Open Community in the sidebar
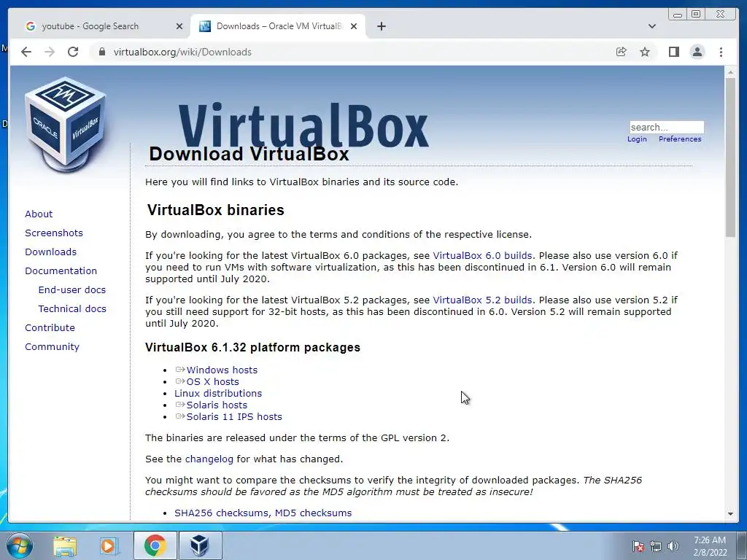The image size is (747, 560). click(52, 347)
